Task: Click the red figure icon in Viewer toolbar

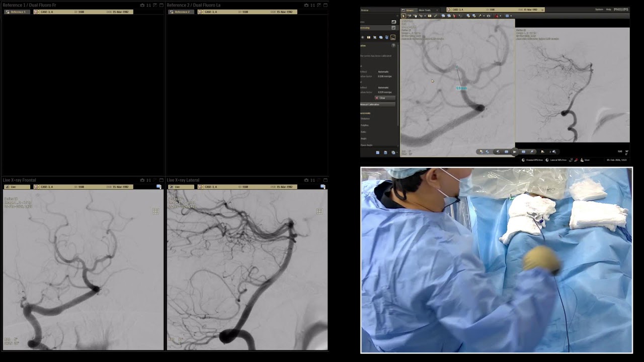Action: [x=496, y=16]
